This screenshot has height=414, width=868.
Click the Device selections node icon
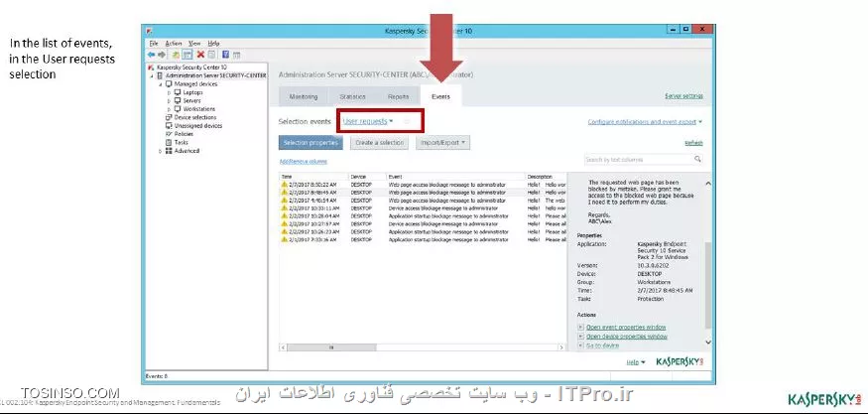[x=169, y=117]
